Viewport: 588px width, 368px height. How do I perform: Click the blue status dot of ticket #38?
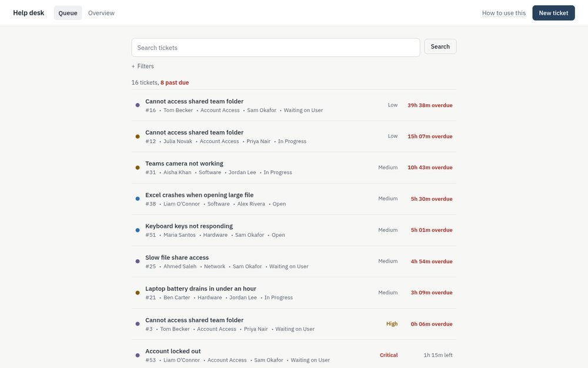(138, 198)
